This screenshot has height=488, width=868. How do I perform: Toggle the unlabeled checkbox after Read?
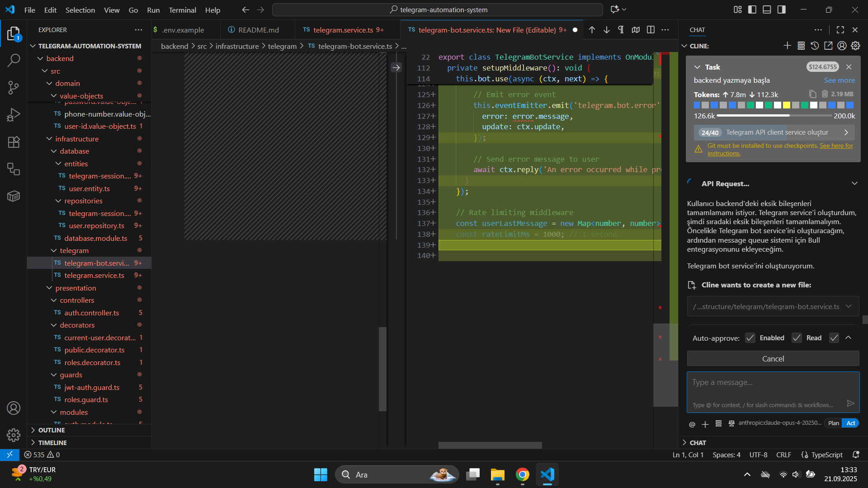834,338
